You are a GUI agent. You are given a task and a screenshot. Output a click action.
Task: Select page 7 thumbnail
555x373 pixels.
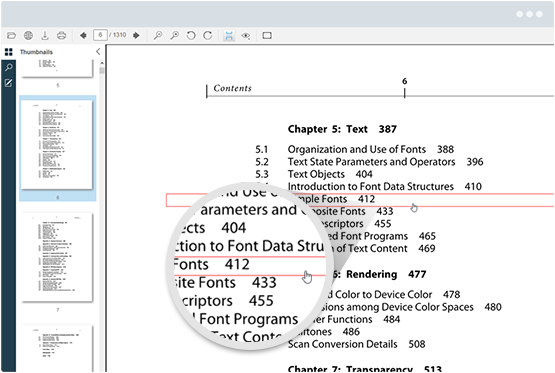click(57, 257)
